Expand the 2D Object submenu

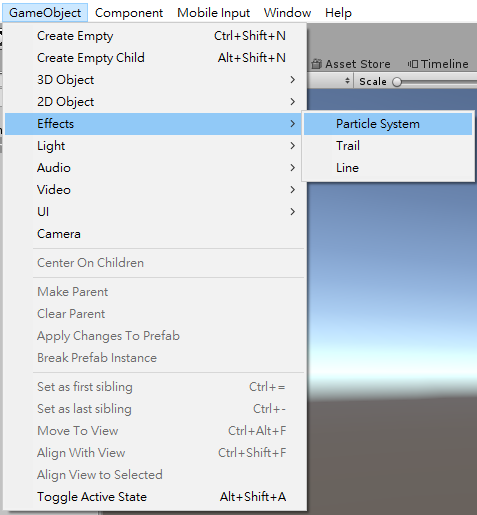155,102
